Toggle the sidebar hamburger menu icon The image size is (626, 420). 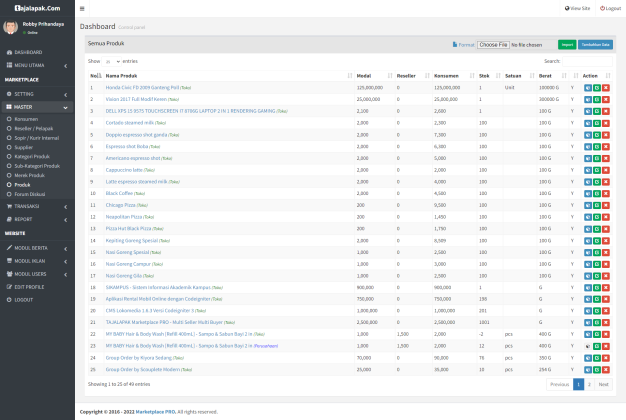[82, 8]
